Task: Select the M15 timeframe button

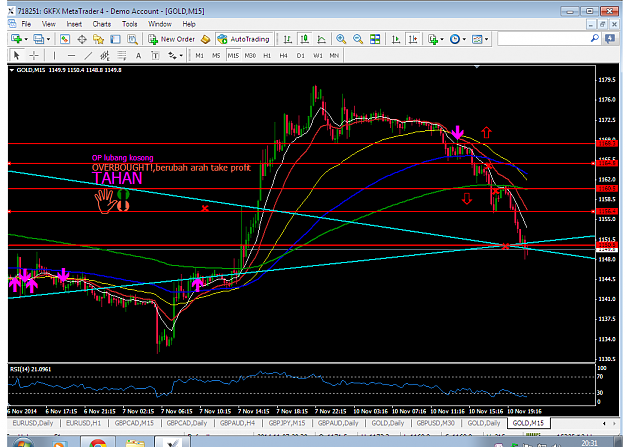Action: 233,55
